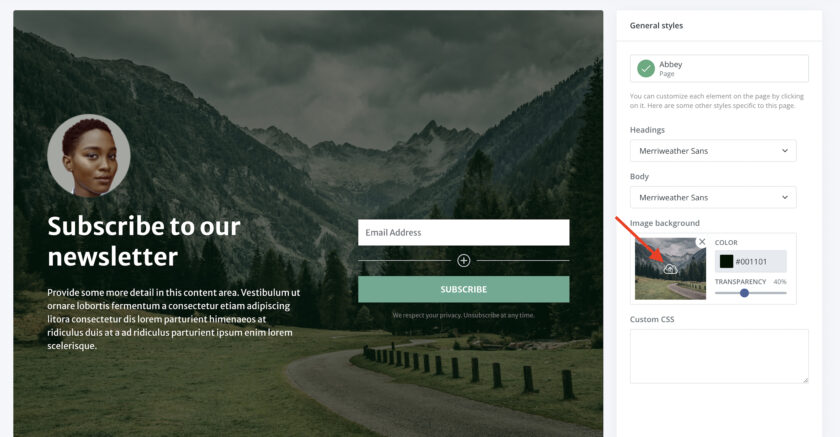Viewport: 840px width, 437px height.
Task: Click the Image background thumbnail preview
Action: (x=670, y=269)
